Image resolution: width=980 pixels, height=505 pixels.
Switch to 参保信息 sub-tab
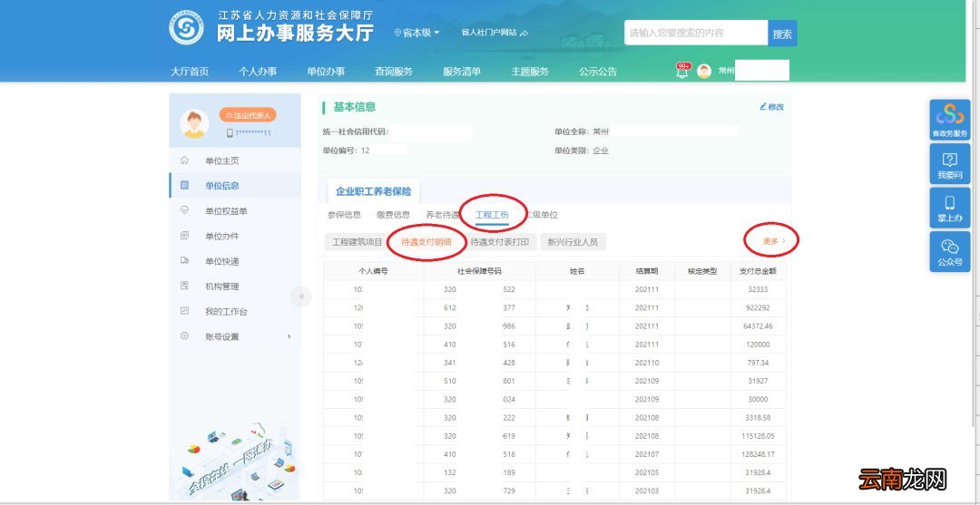tap(345, 215)
